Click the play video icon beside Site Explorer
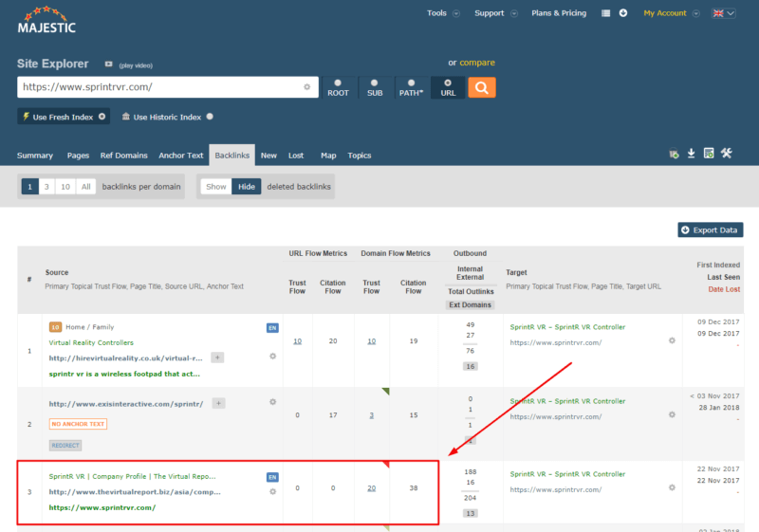The height and width of the screenshot is (532, 759). pos(109,64)
